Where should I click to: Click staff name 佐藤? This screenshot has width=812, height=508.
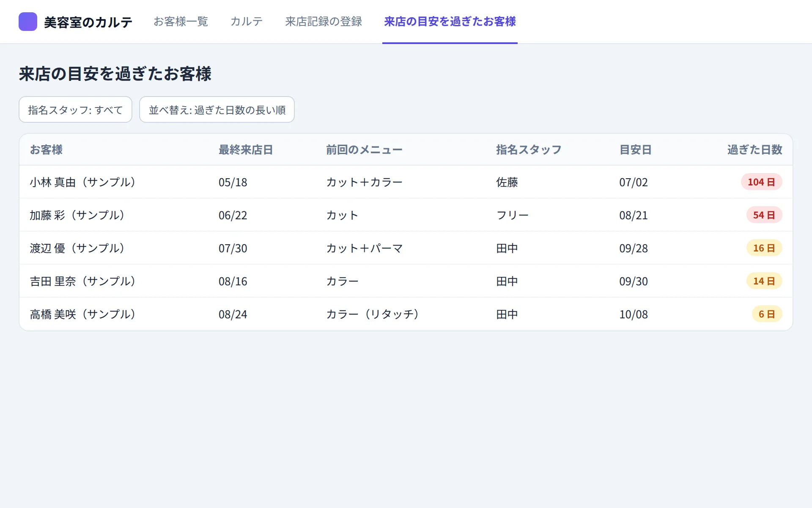(x=507, y=182)
